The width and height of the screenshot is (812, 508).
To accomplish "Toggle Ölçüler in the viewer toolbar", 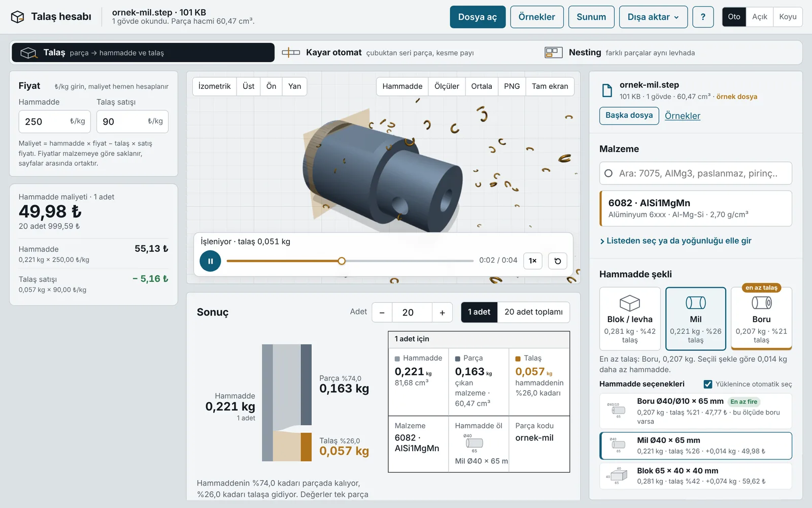I will tap(447, 86).
